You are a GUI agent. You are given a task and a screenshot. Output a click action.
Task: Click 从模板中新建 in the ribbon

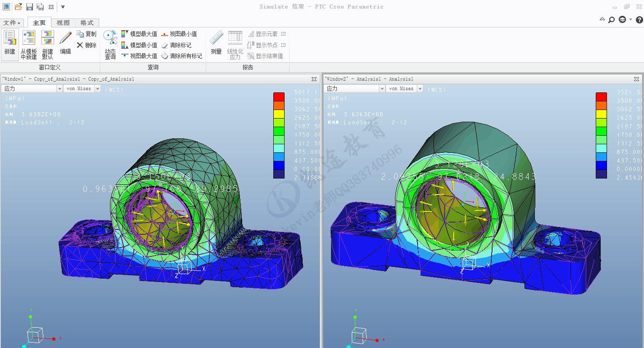coord(29,45)
